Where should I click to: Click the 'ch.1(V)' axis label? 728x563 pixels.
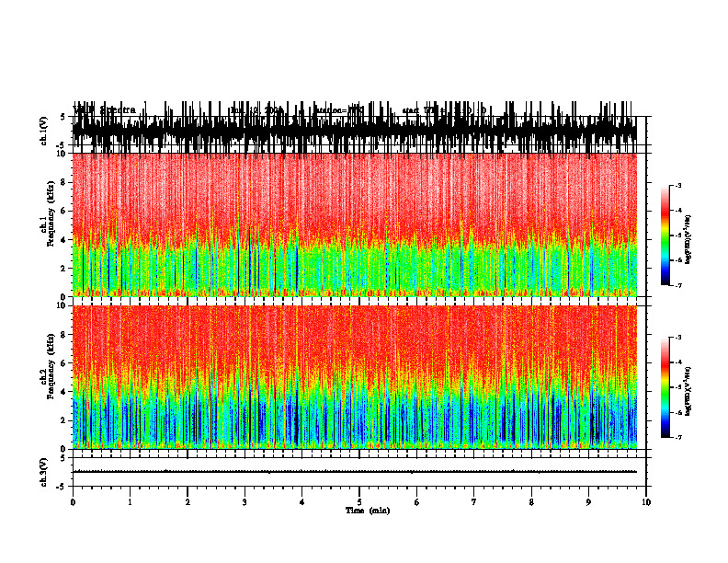tap(44, 131)
